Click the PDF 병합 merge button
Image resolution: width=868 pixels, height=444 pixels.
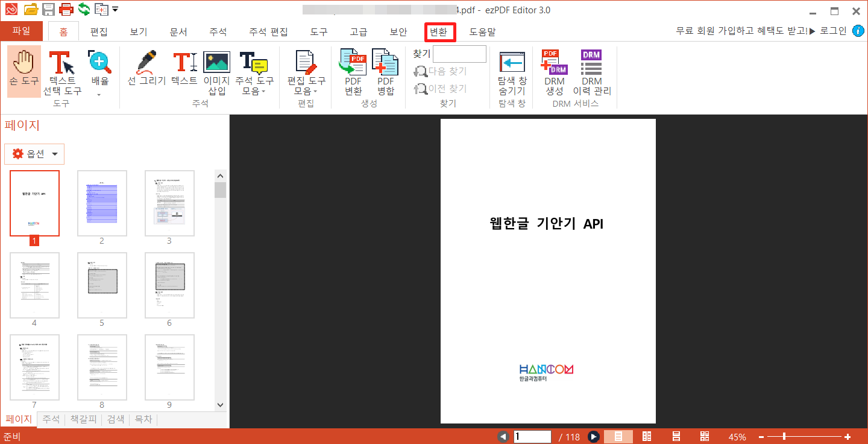click(x=386, y=72)
